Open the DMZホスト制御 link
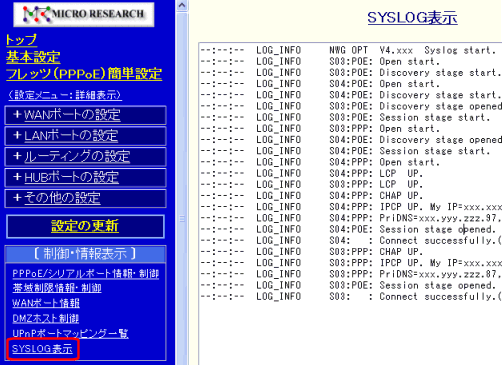The image size is (502, 365). point(46,318)
